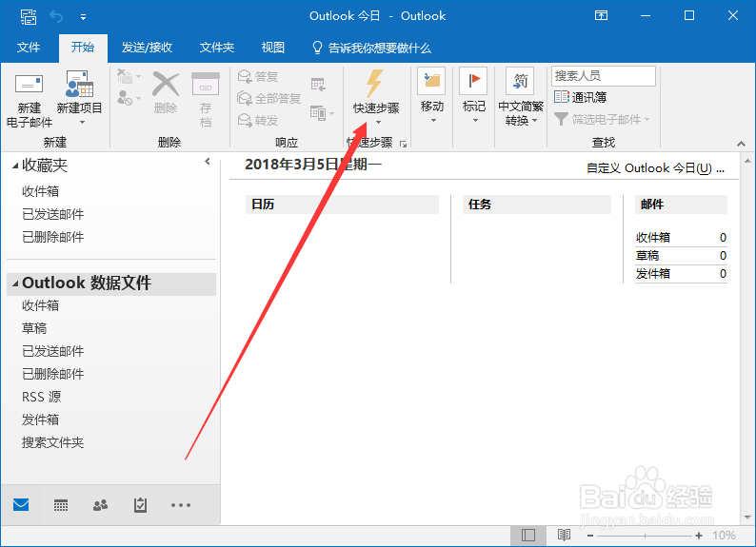Image resolution: width=756 pixels, height=547 pixels.
Task: Open the Ribbon Display Options icon in title bar
Action: (601, 16)
